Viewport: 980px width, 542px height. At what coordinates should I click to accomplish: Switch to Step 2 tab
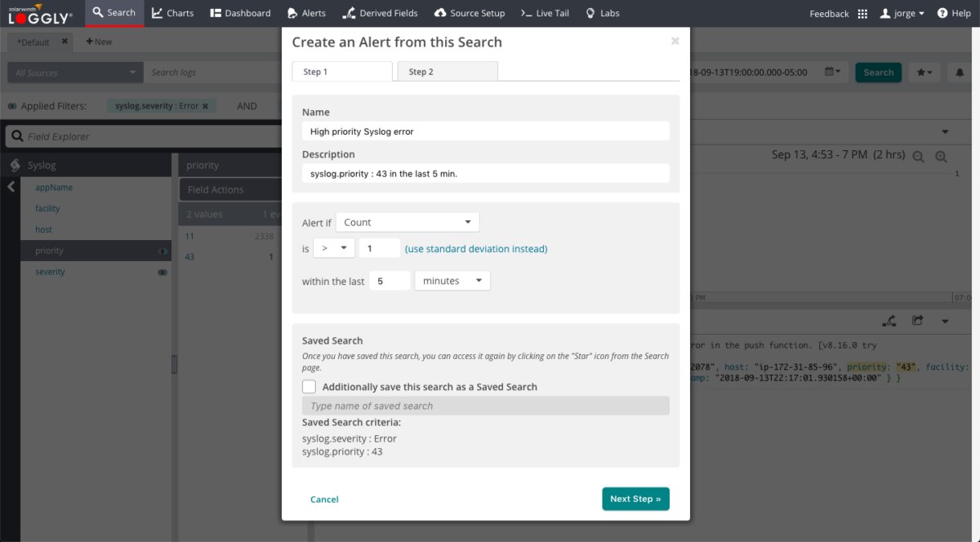447,71
